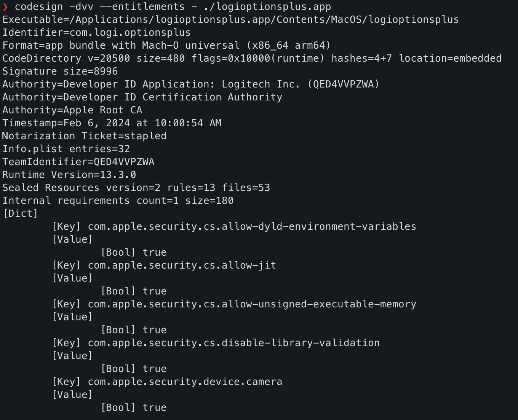Click the TeamIdentifier=QED4VVPZWA line
The image size is (518, 420).
pyautogui.click(x=78, y=162)
